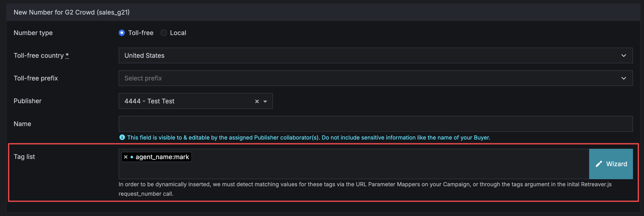Click the chevron in Toll-free country field
The image size is (644, 216).
coord(624,56)
